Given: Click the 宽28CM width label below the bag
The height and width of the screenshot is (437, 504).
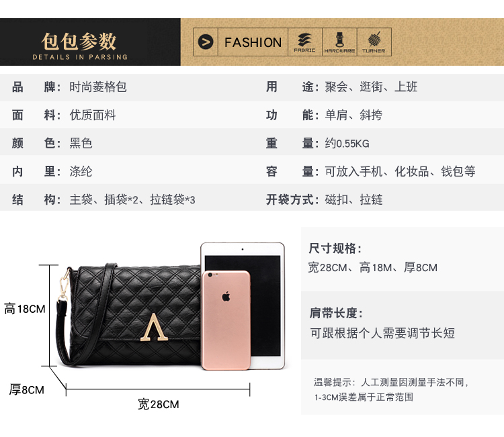Looking at the screenshot, I should [158, 404].
